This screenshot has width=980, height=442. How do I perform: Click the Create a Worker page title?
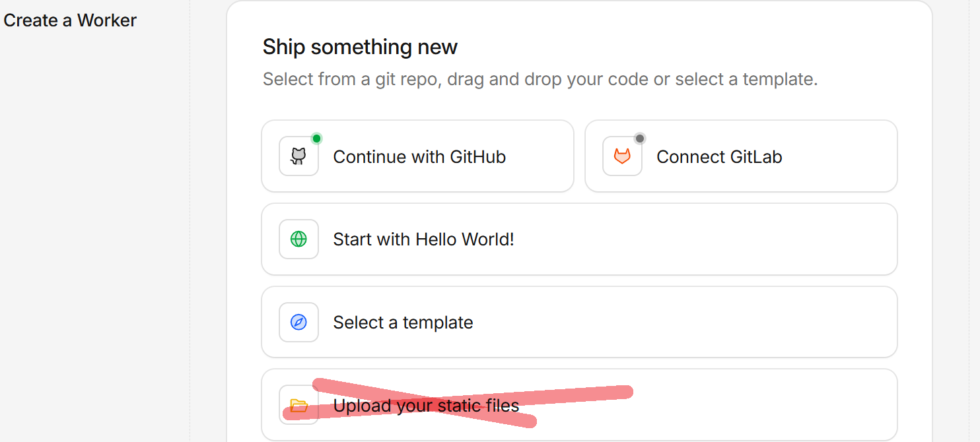[x=70, y=20]
